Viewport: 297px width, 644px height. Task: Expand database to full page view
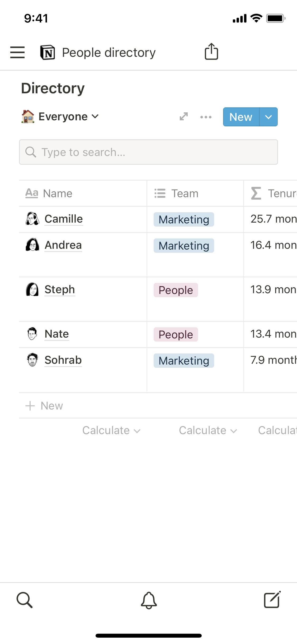[184, 117]
